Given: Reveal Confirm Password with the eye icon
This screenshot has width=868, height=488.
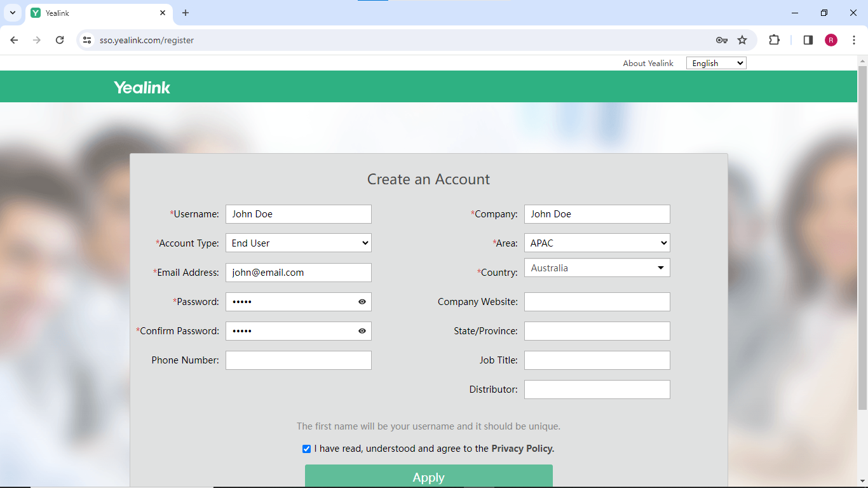Looking at the screenshot, I should pyautogui.click(x=362, y=331).
